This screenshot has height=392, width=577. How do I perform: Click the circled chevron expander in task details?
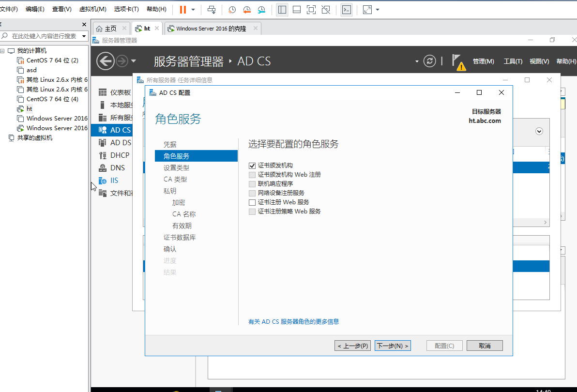pos(539,131)
